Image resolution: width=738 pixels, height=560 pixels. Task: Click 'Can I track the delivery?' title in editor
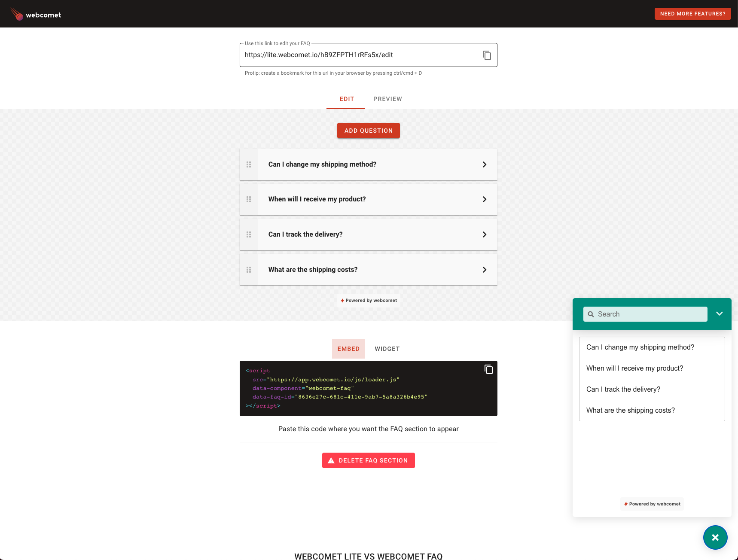click(x=305, y=234)
